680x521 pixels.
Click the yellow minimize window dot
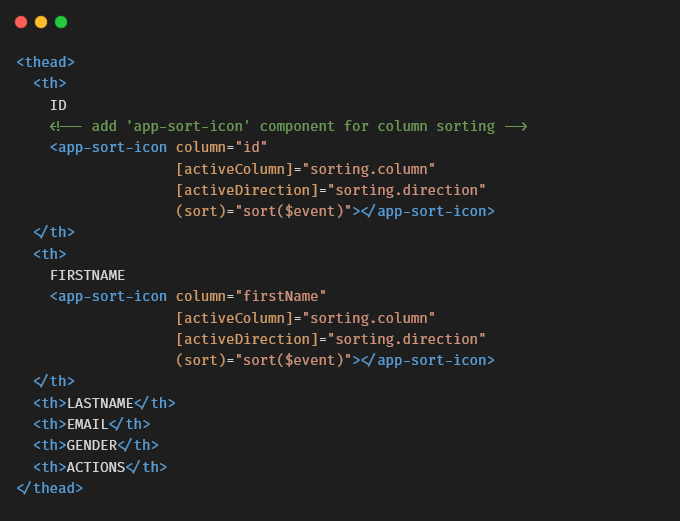tap(41, 22)
